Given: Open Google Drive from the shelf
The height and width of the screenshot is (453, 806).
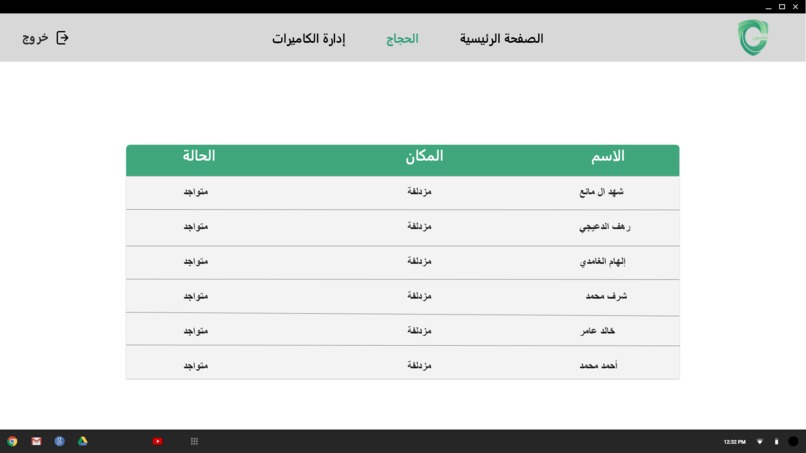Looking at the screenshot, I should [x=83, y=441].
